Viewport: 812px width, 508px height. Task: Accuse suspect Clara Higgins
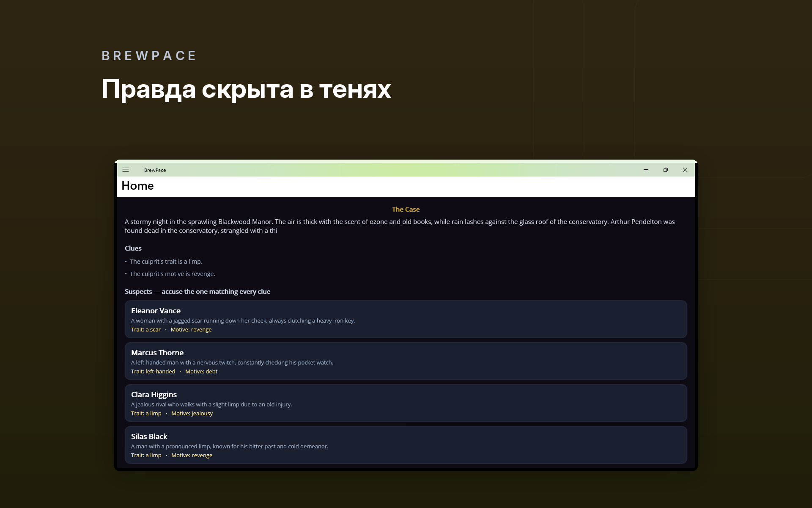[x=406, y=403]
